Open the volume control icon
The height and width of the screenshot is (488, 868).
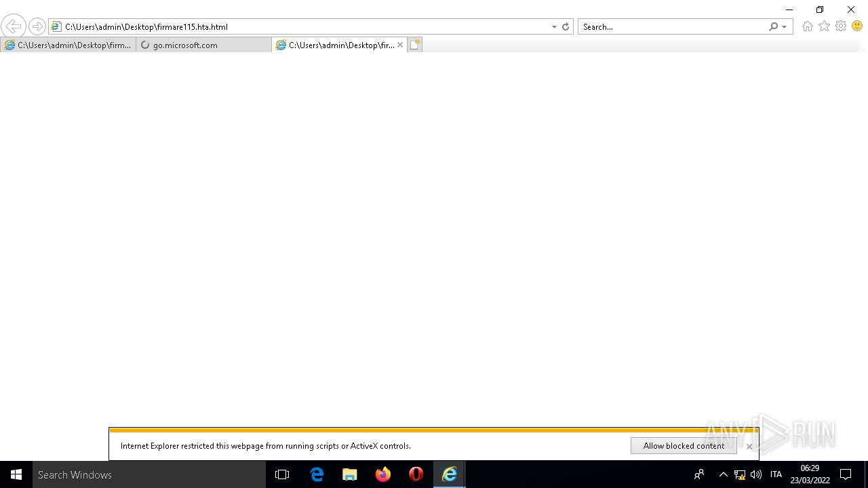pos(756,474)
